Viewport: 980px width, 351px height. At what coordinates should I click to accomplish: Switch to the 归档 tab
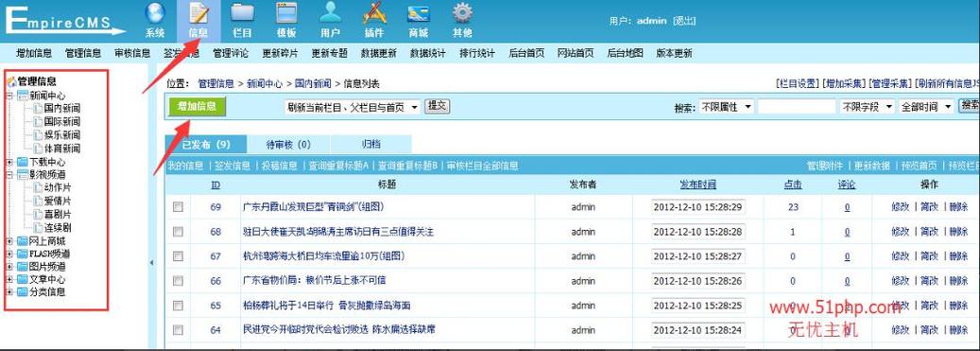[x=371, y=145]
